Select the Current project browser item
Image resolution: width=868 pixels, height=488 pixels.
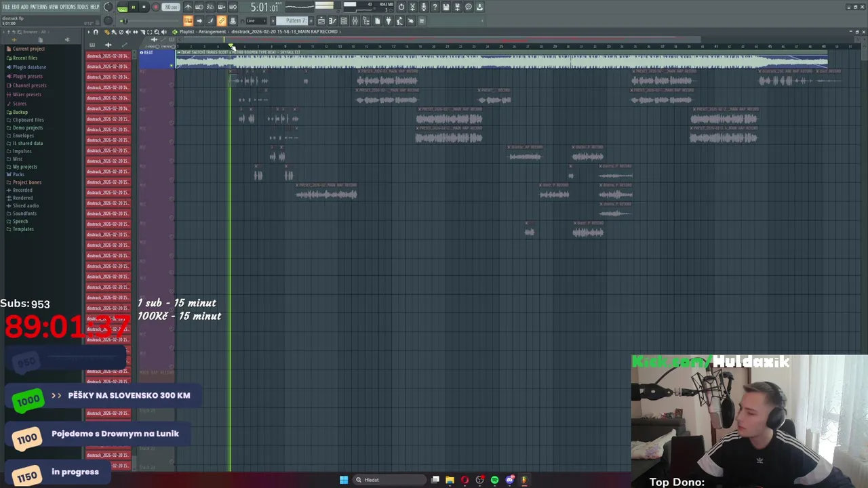pyautogui.click(x=28, y=49)
